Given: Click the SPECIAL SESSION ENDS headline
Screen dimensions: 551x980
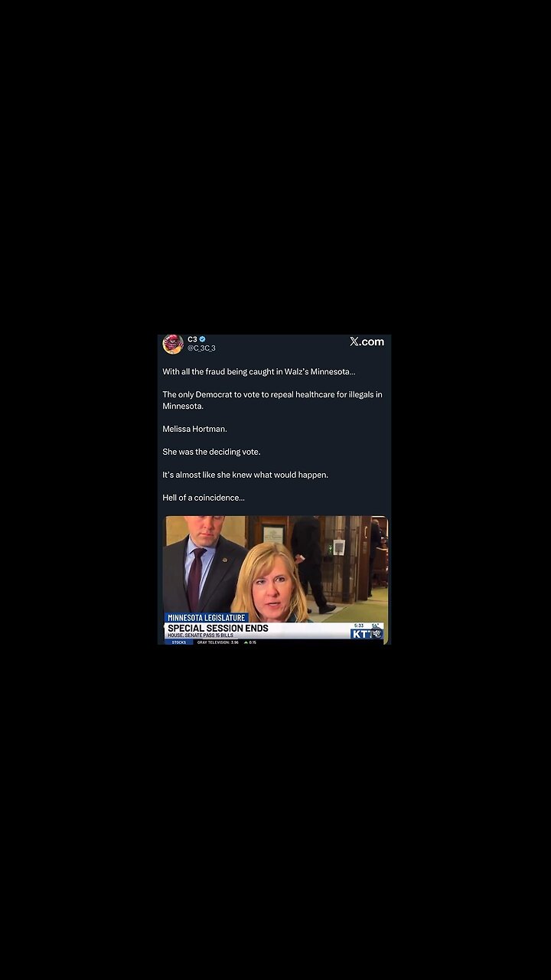Looking at the screenshot, I should (218, 628).
